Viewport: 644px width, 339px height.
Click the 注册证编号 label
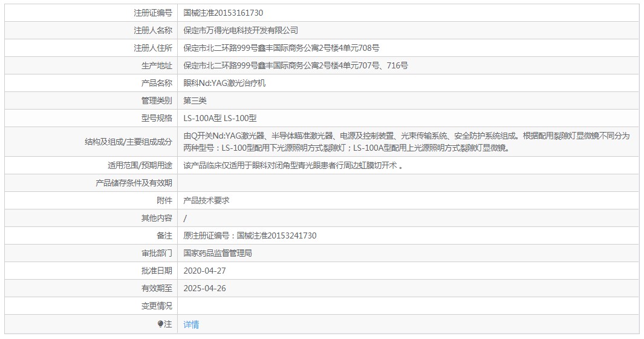[x=153, y=13]
